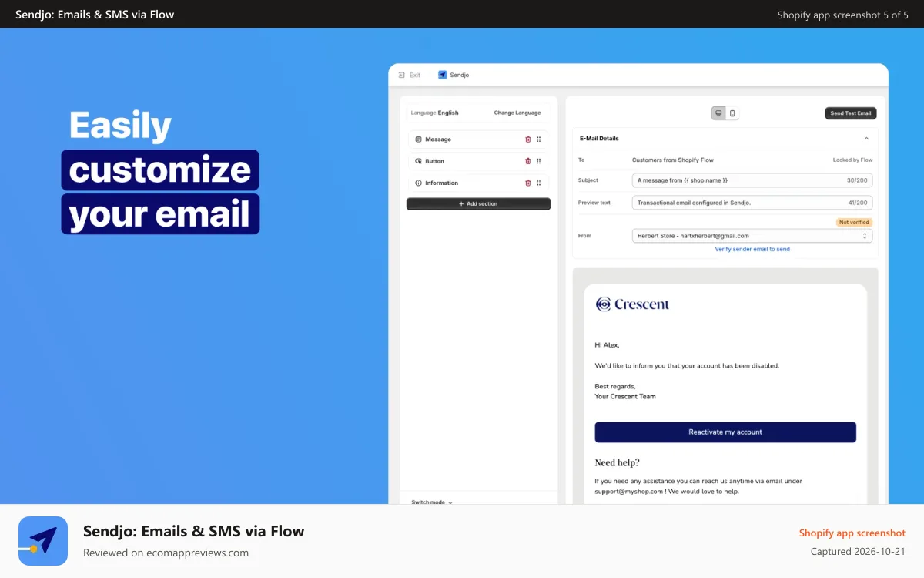Image resolution: width=924 pixels, height=578 pixels.
Task: Click the Shopify app screenshot footer label
Action: (852, 533)
